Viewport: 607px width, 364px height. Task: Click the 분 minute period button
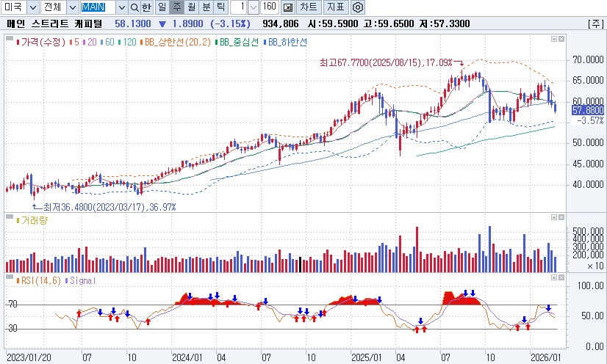206,7
